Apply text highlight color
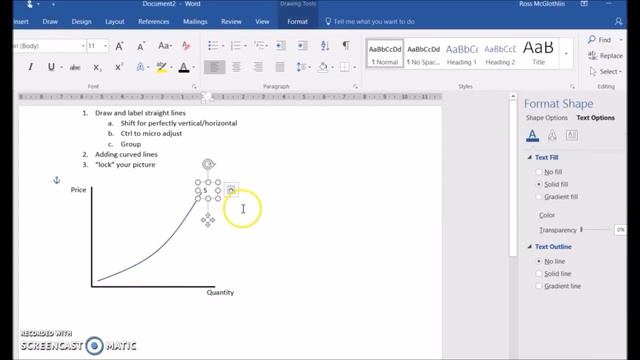This screenshot has width=640, height=360. pyautogui.click(x=162, y=67)
